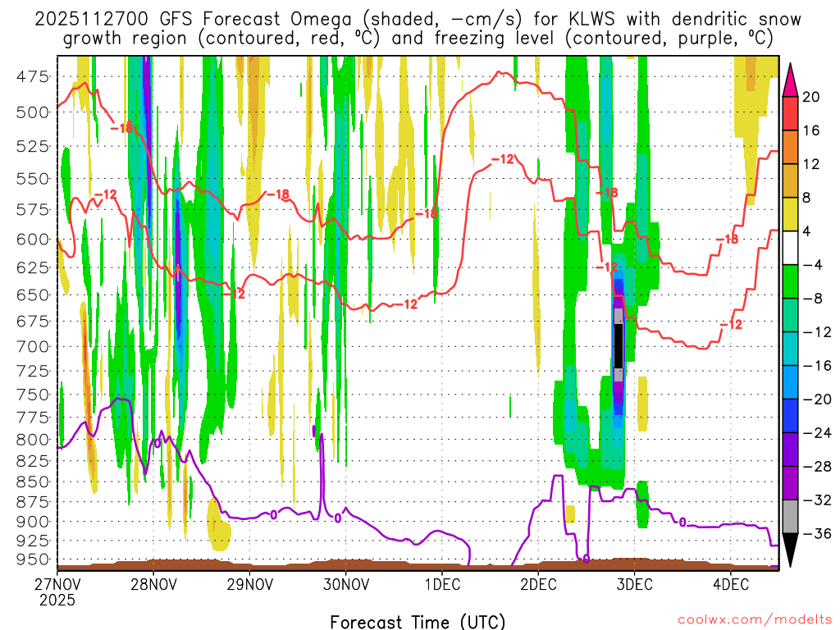Click the 575 pressure level label
The height and width of the screenshot is (630, 840).
pyautogui.click(x=33, y=209)
